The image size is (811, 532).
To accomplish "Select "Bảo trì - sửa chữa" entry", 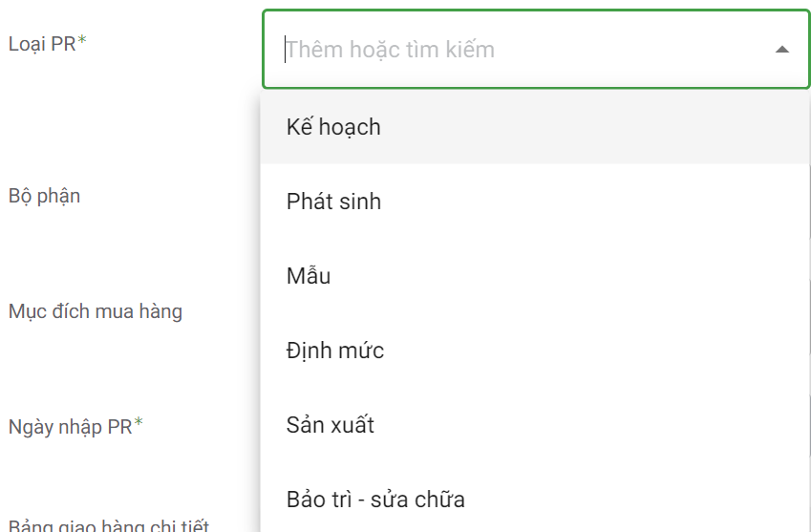I will coord(375,499).
